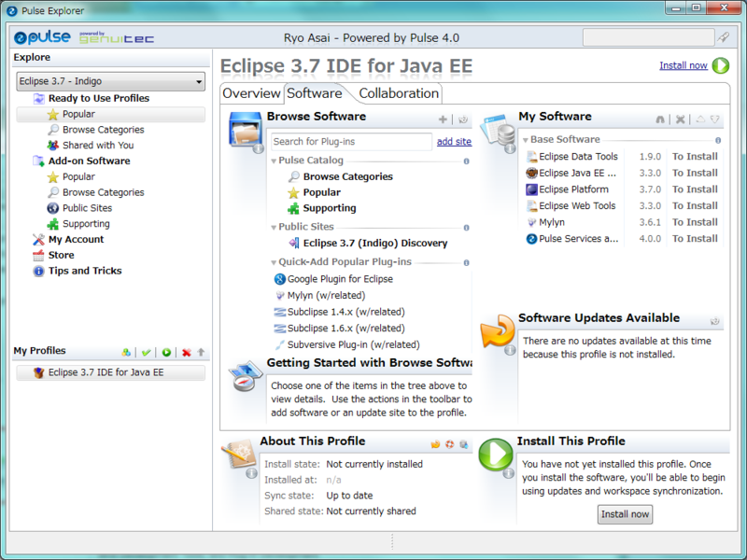Click the refresh icon next to Browse Software plus
This screenshot has width=747, height=560.
point(463,119)
